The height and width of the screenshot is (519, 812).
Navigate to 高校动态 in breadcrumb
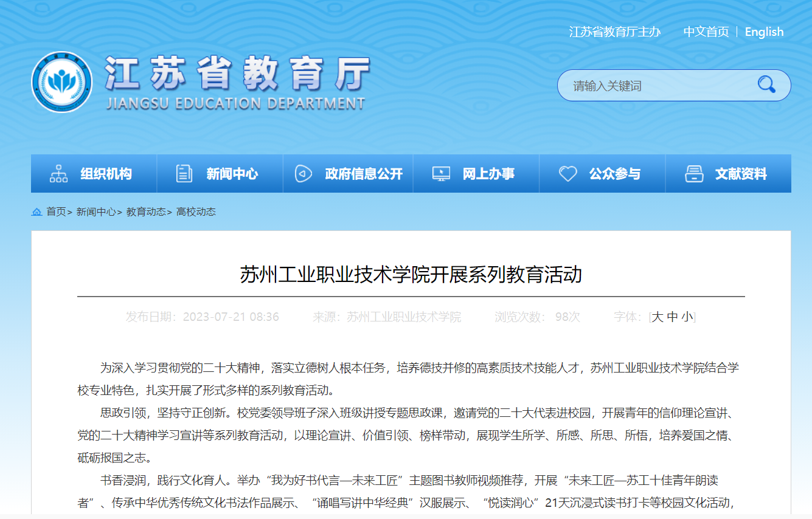click(x=196, y=212)
